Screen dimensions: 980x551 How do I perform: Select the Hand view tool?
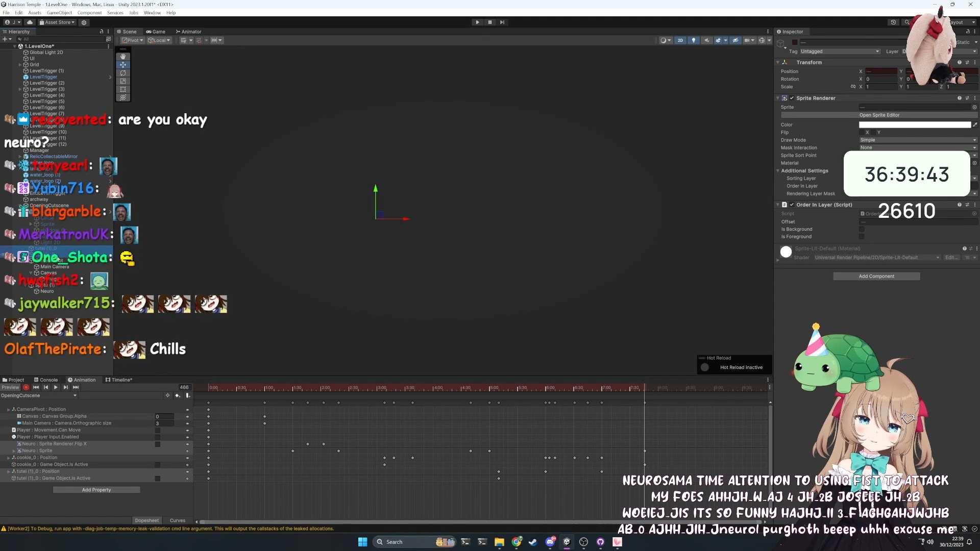(x=123, y=57)
